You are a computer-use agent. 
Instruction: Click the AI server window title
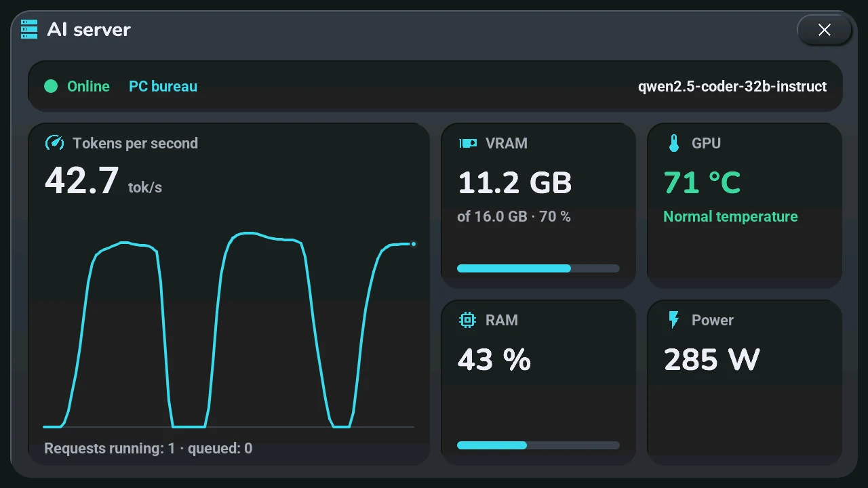89,29
